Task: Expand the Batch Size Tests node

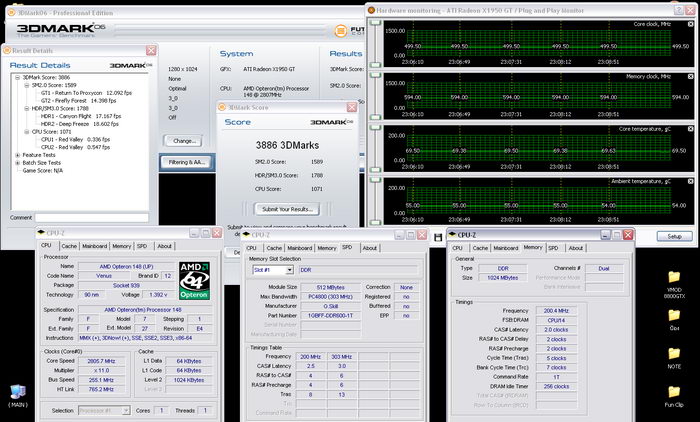Action: pyautogui.click(x=17, y=162)
